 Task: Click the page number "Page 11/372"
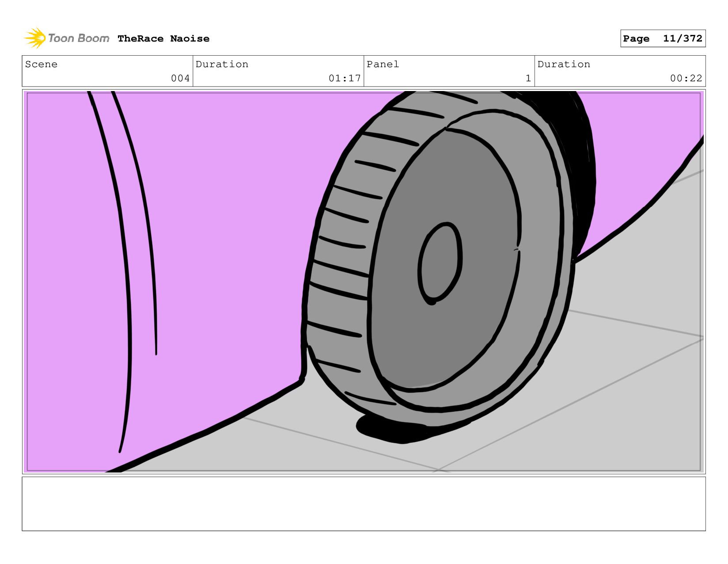click(663, 38)
